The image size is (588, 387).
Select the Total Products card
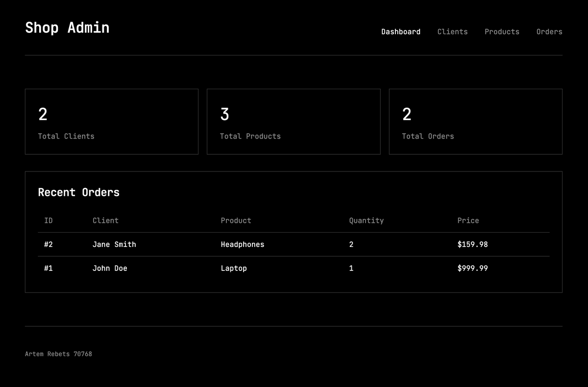(294, 121)
